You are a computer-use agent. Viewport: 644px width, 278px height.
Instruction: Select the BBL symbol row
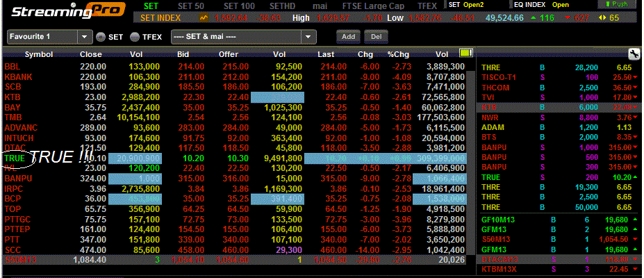(x=234, y=67)
